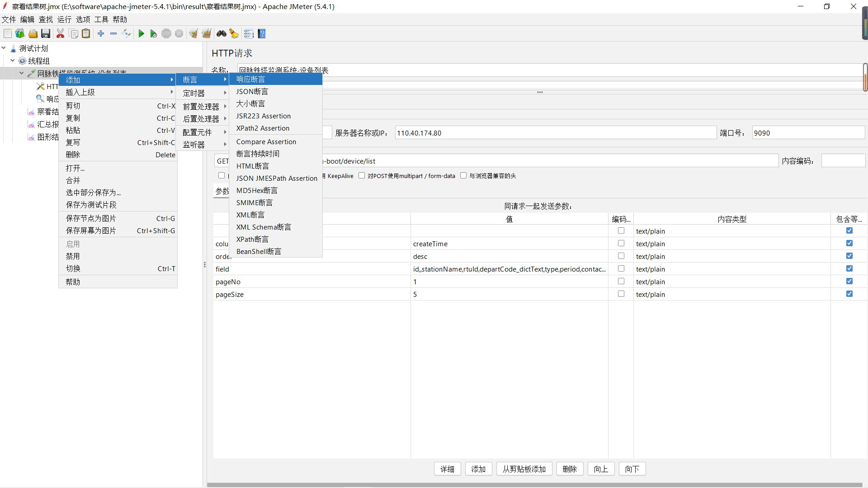Click the Help question mark icon
Viewport: 868px width, 488px height.
click(262, 34)
